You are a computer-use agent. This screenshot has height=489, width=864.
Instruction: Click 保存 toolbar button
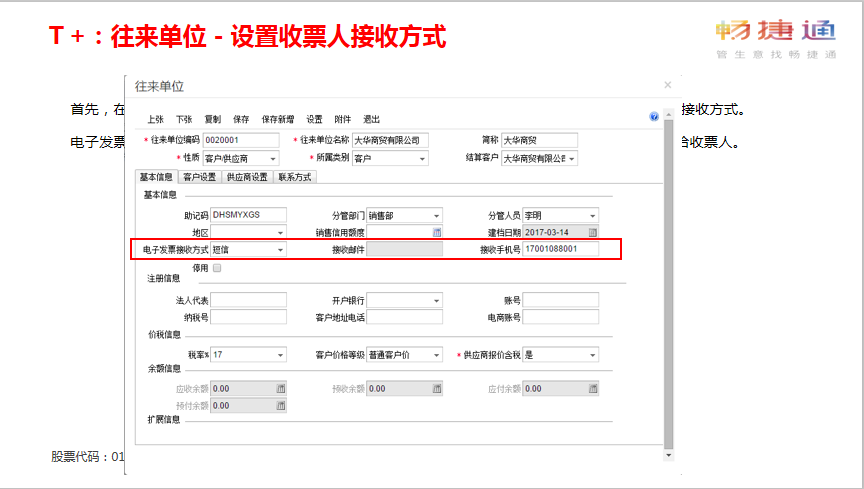(241, 119)
